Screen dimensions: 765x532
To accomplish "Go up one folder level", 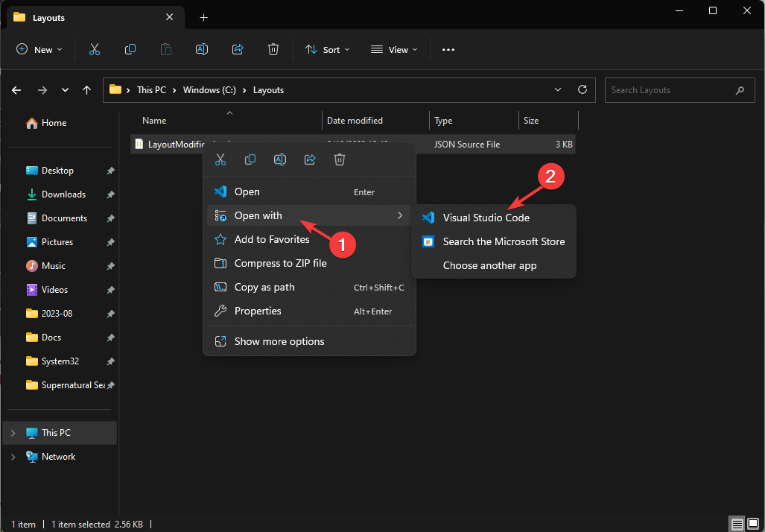I will coord(87,90).
